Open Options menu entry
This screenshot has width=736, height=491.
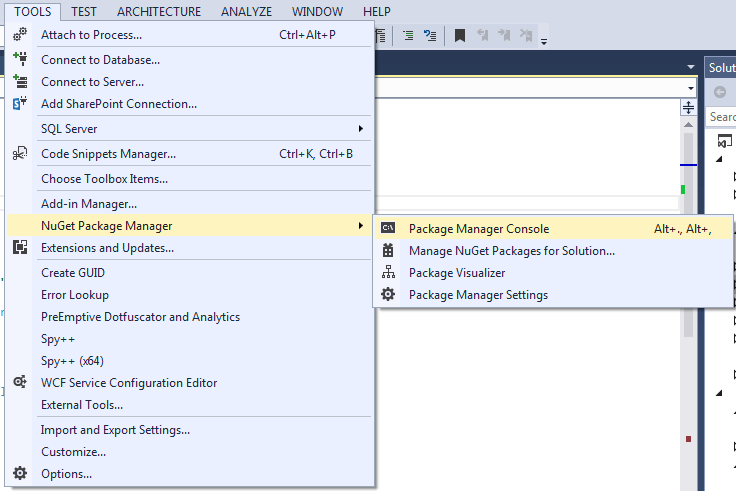pyautogui.click(x=190, y=474)
